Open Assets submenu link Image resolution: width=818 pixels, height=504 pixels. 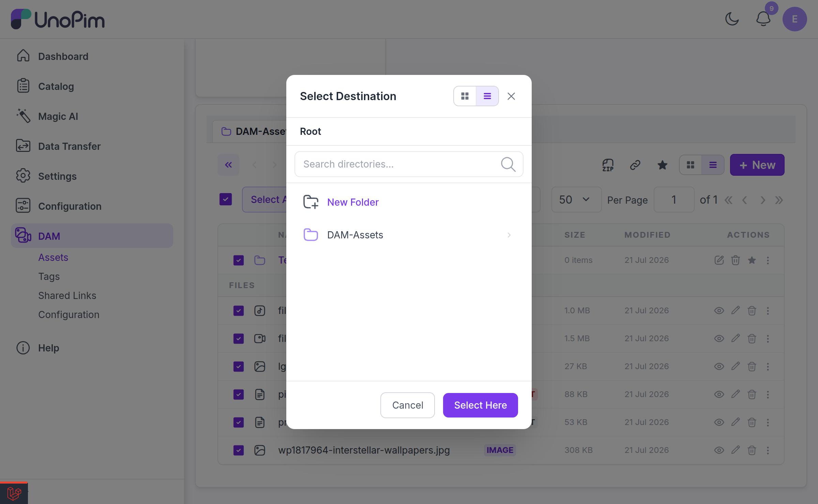[x=53, y=257]
